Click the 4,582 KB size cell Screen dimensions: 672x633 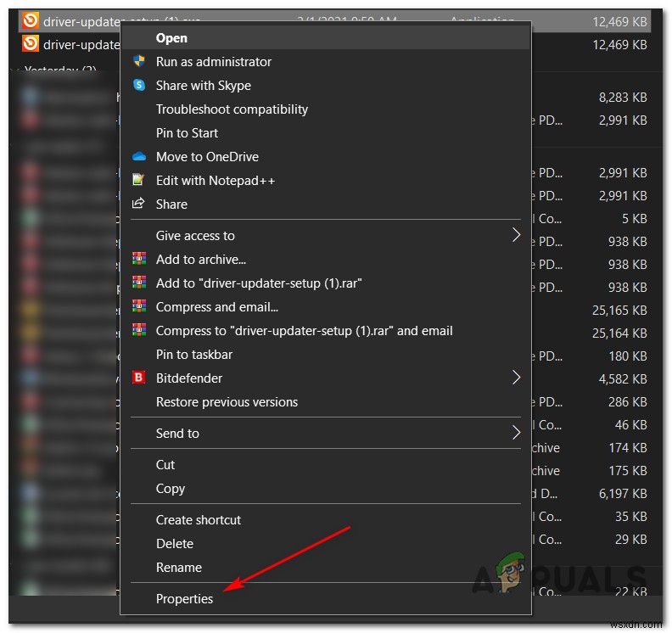(623, 378)
